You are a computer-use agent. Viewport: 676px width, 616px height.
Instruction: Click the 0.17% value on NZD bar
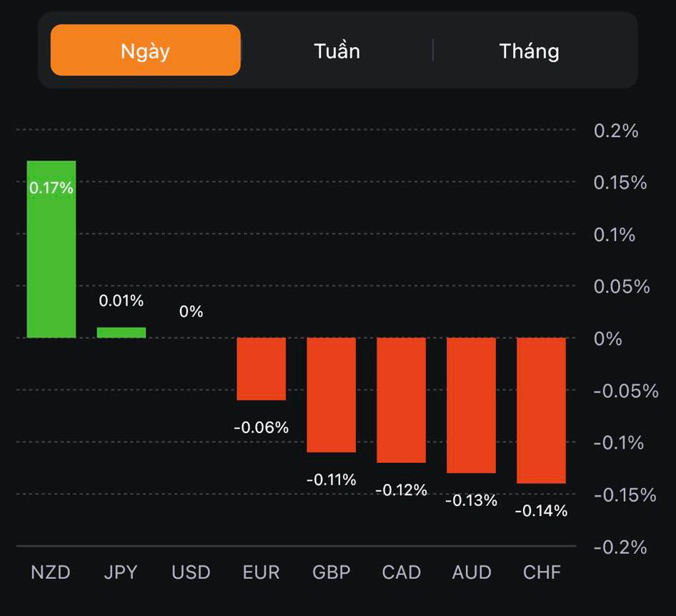pos(51,188)
